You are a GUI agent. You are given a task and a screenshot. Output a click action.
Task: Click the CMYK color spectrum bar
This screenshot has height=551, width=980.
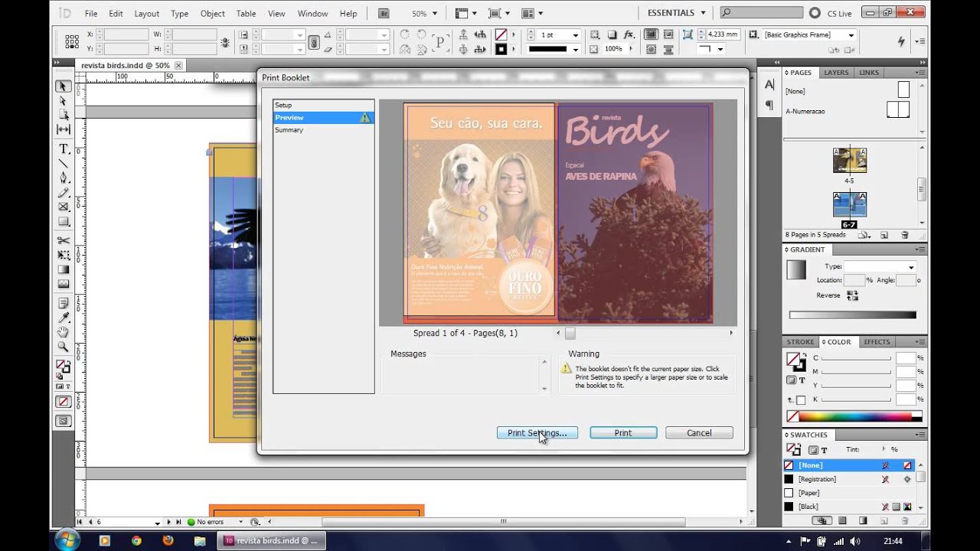(x=855, y=417)
